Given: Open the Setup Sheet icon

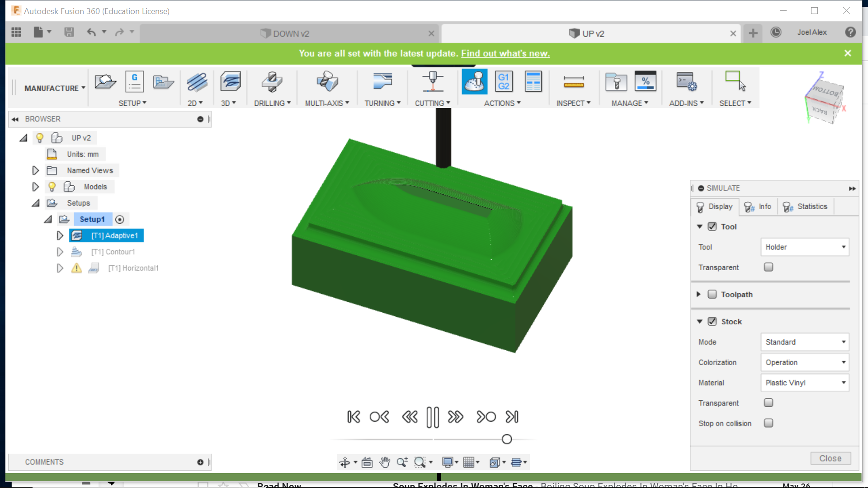Looking at the screenshot, I should pyautogui.click(x=533, y=82).
